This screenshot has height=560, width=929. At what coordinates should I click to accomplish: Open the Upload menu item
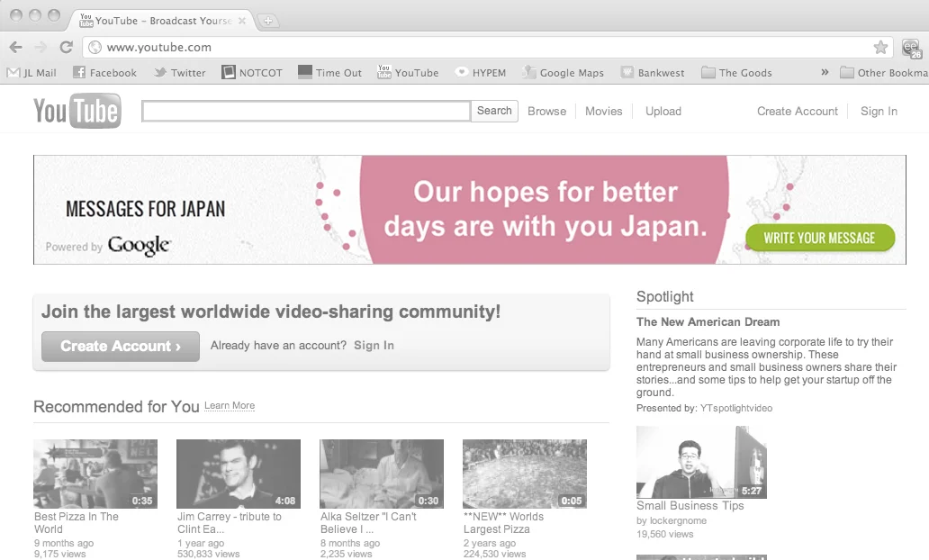pos(663,112)
